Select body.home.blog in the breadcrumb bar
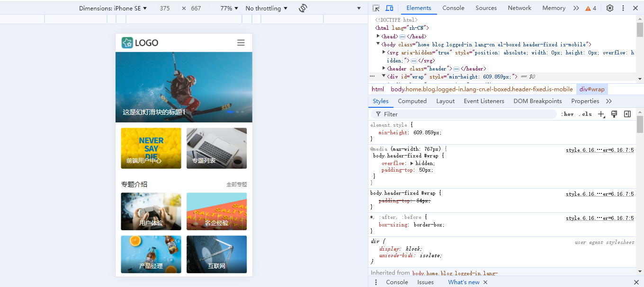 482,89
